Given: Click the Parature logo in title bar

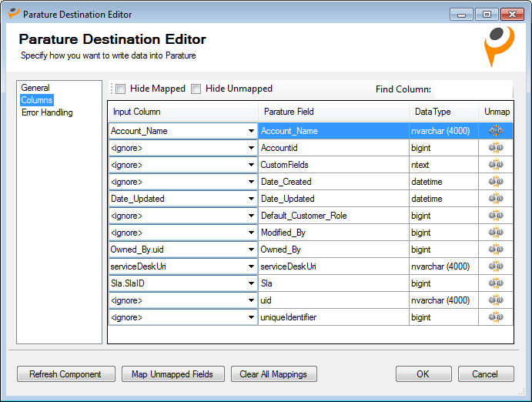Looking at the screenshot, I should 14,14.
